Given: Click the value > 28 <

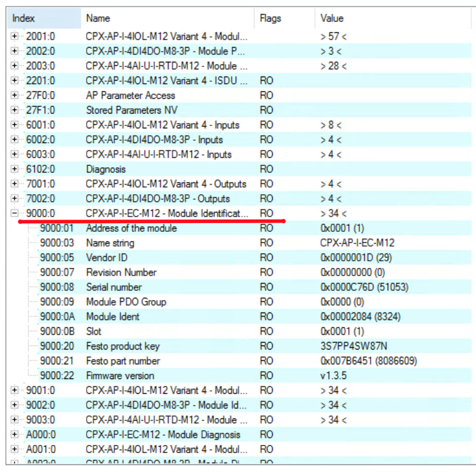Looking at the screenshot, I should 333,66.
